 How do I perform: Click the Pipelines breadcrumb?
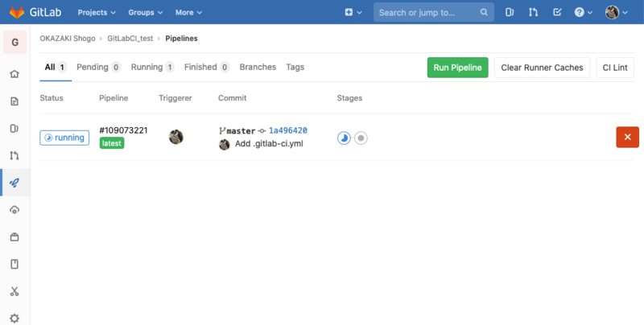182,39
